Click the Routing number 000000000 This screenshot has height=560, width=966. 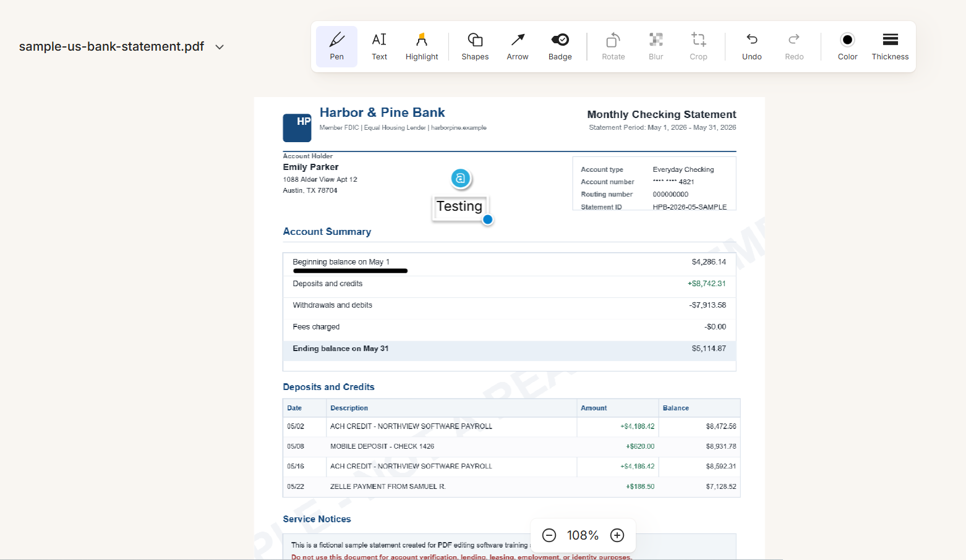pos(670,194)
